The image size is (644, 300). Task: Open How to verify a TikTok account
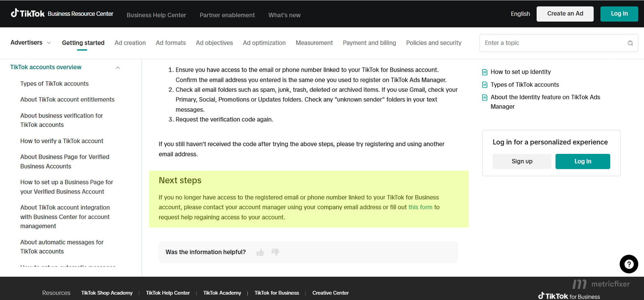62,141
